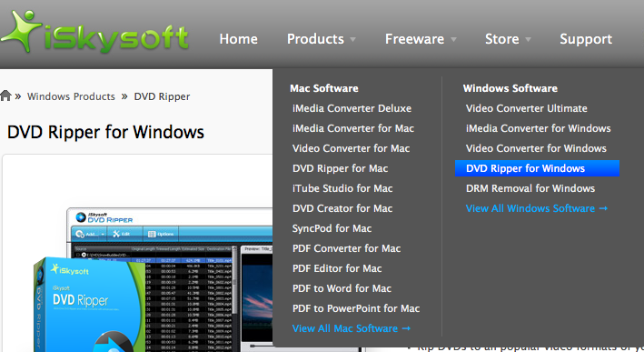
Task: Open View All Mac Software link
Action: click(352, 328)
